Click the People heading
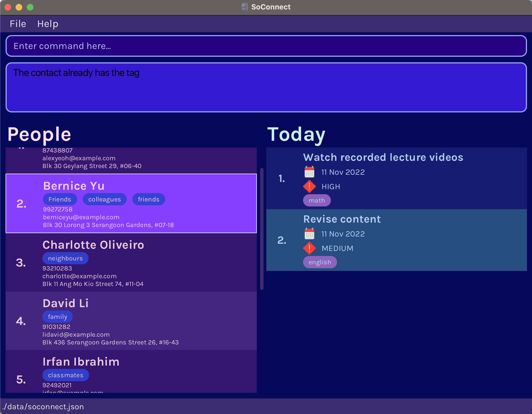Image resolution: width=532 pixels, height=414 pixels. pyautogui.click(x=39, y=134)
